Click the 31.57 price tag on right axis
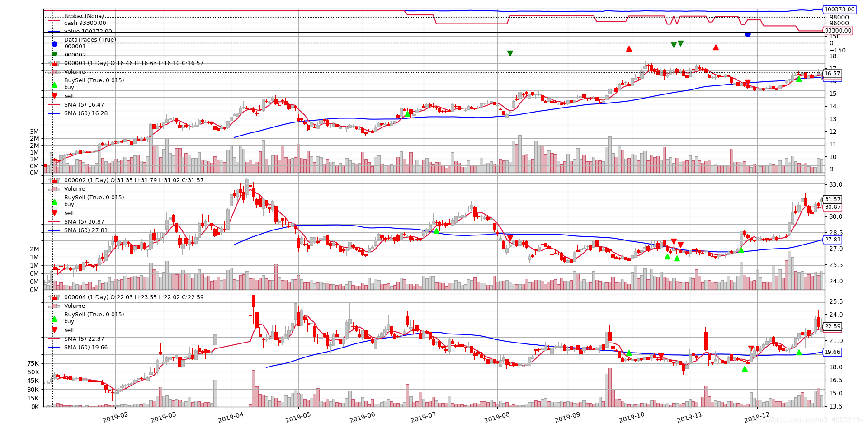 [832, 199]
